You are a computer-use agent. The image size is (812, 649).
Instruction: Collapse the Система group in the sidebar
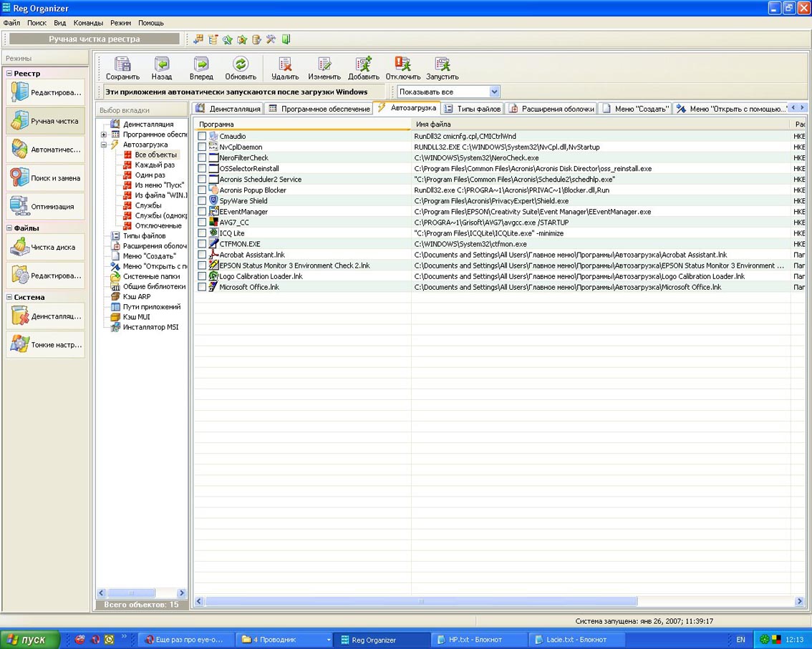click(9, 297)
